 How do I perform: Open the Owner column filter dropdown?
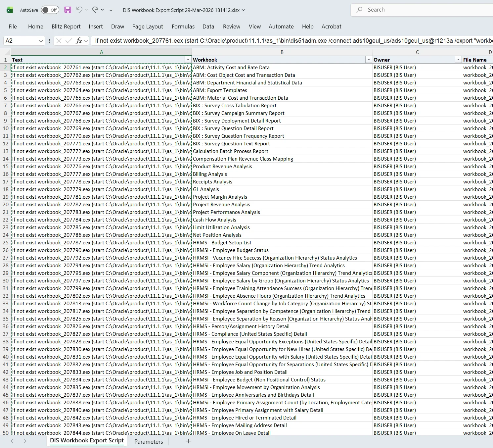click(458, 60)
